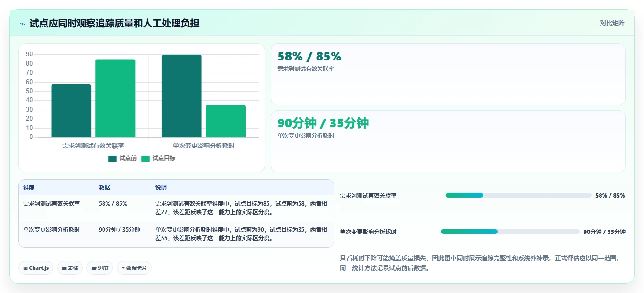Click the 58% / 85% card value
This screenshot has height=293, width=644.
point(309,57)
